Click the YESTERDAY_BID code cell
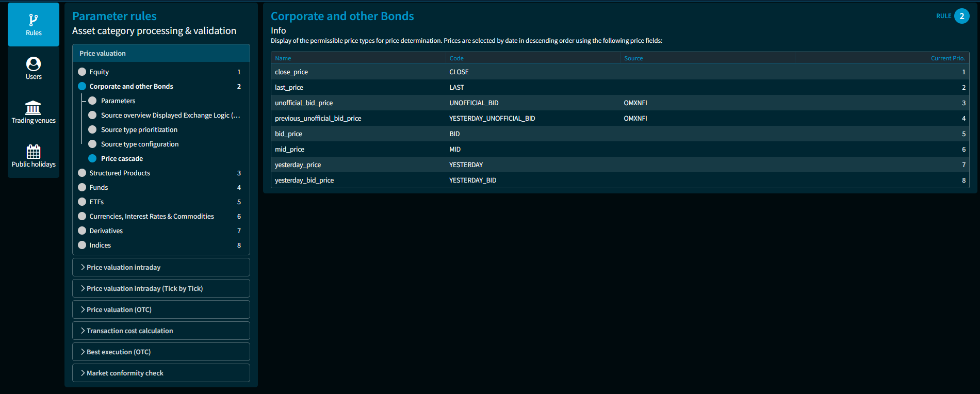Viewport: 980px width, 394px height. pyautogui.click(x=472, y=180)
